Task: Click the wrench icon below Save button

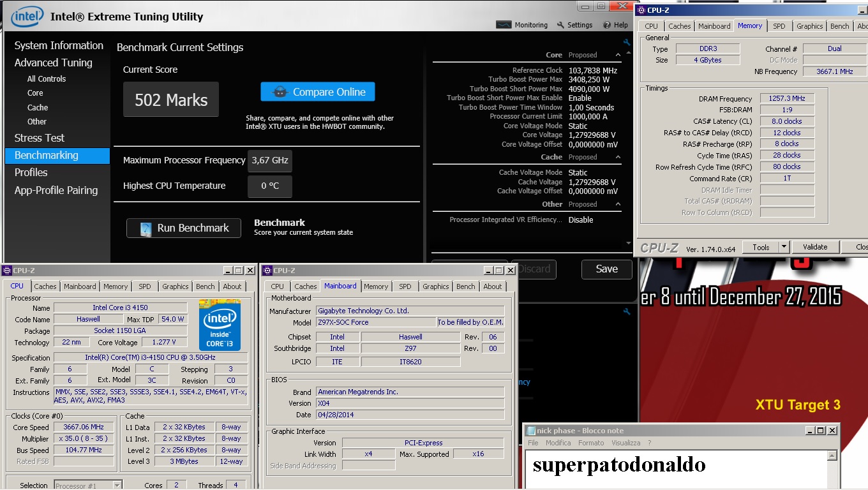Action: coord(627,311)
